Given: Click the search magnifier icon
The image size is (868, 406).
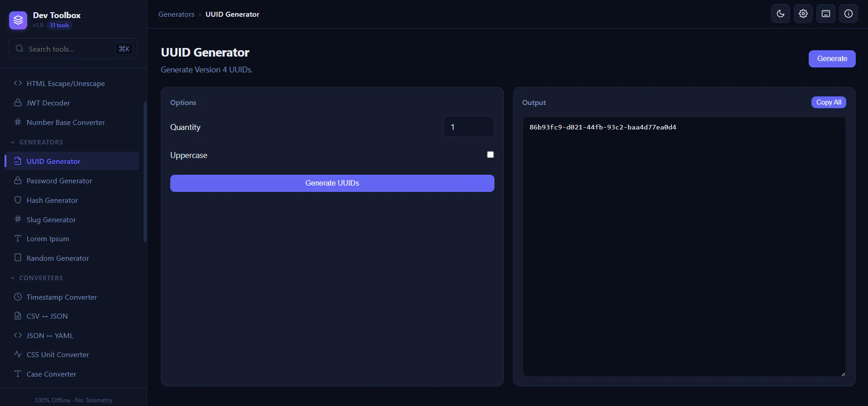Looking at the screenshot, I should [19, 48].
